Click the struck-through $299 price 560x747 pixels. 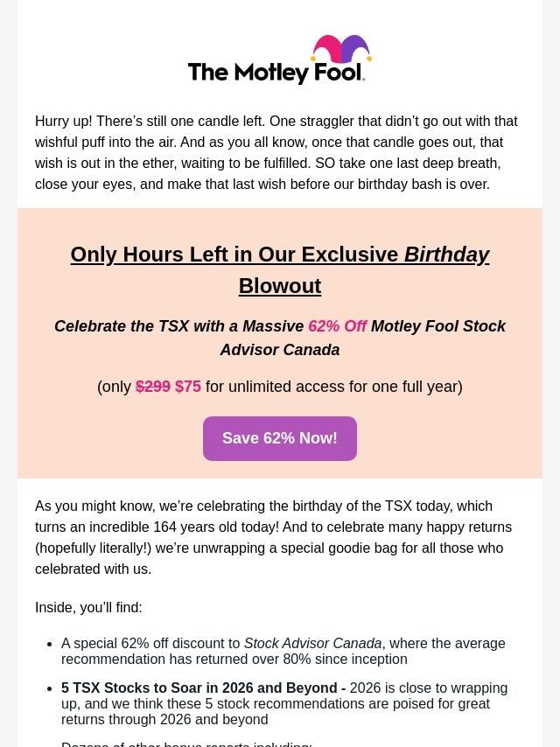point(153,387)
